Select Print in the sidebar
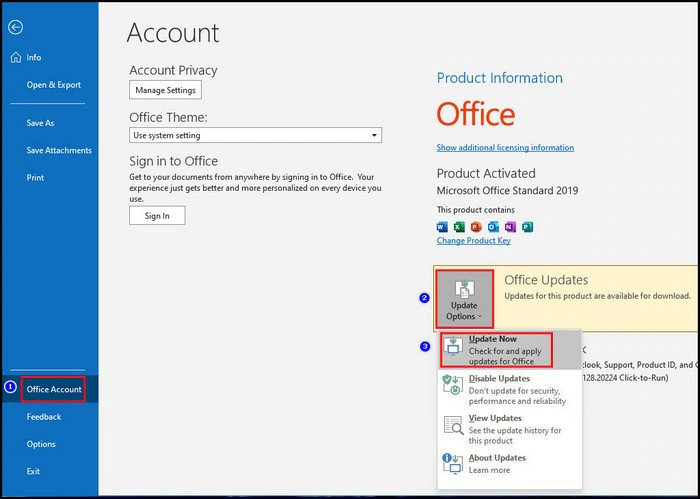This screenshot has width=700, height=499. pyautogui.click(x=35, y=178)
